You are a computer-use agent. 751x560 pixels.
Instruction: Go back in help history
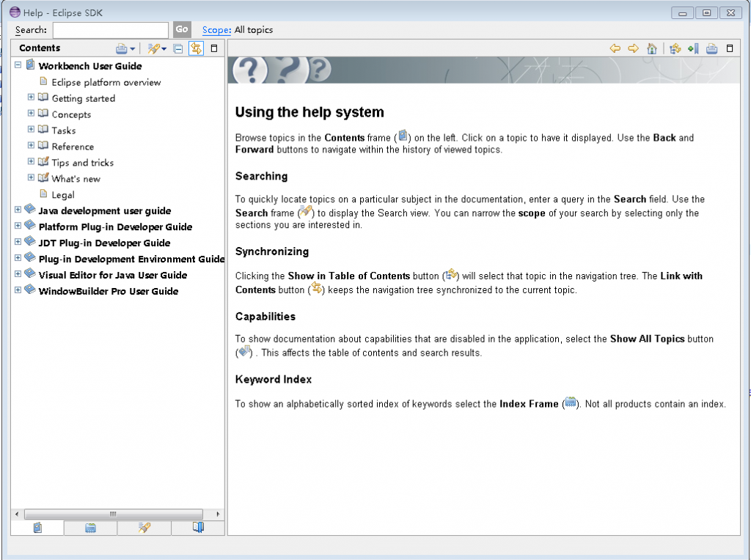[615, 48]
